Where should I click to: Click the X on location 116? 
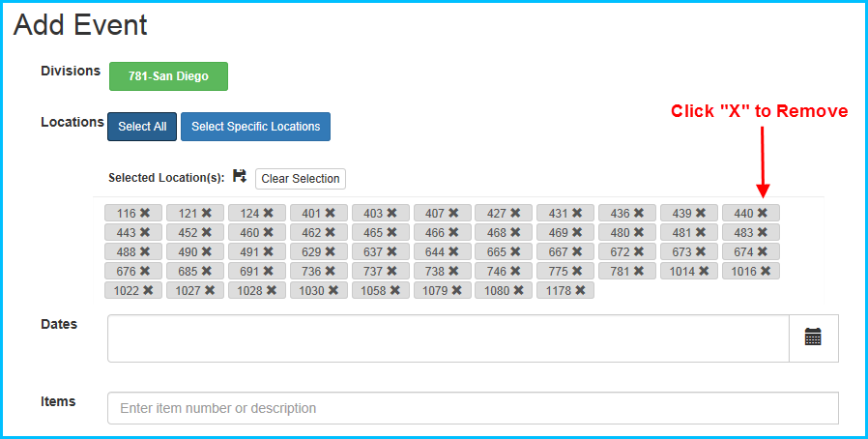point(145,213)
